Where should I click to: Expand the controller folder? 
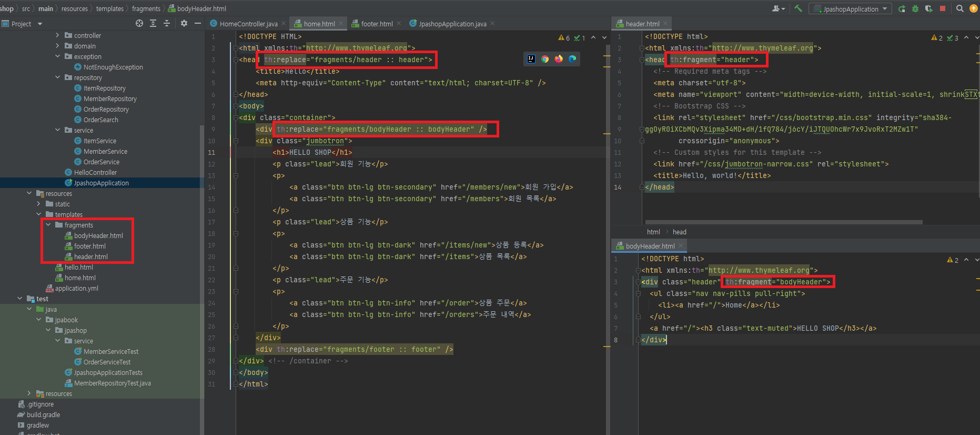click(58, 35)
